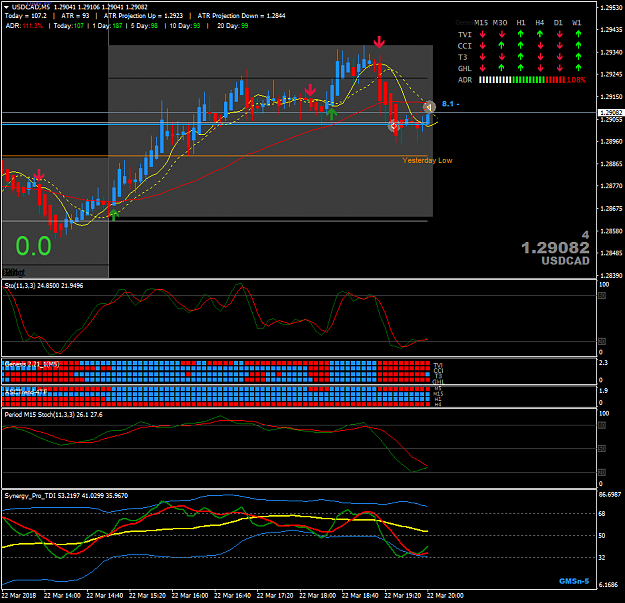Viewport: 625px width, 603px height.
Task: Click the TVI W1 up arrow
Action: pyautogui.click(x=578, y=34)
